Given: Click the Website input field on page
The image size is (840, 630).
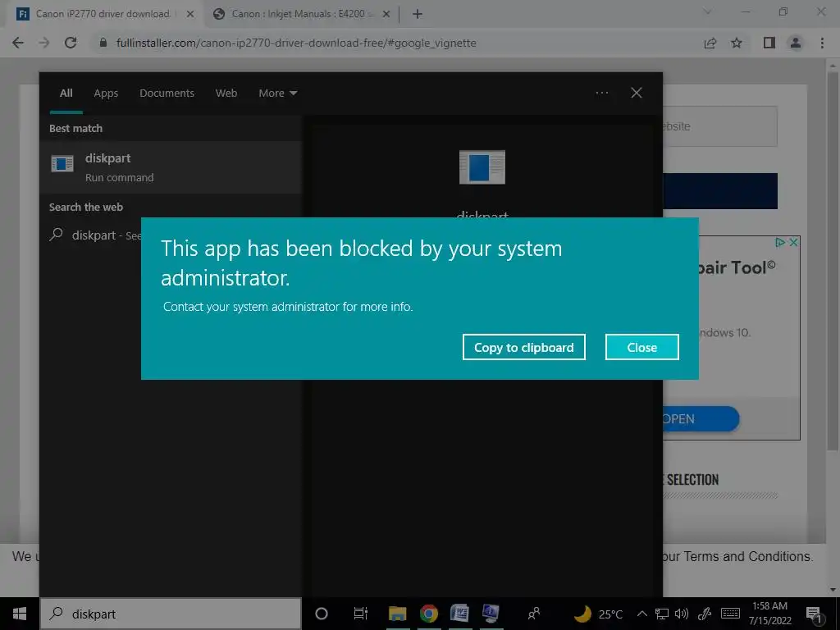Looking at the screenshot, I should tap(720, 126).
